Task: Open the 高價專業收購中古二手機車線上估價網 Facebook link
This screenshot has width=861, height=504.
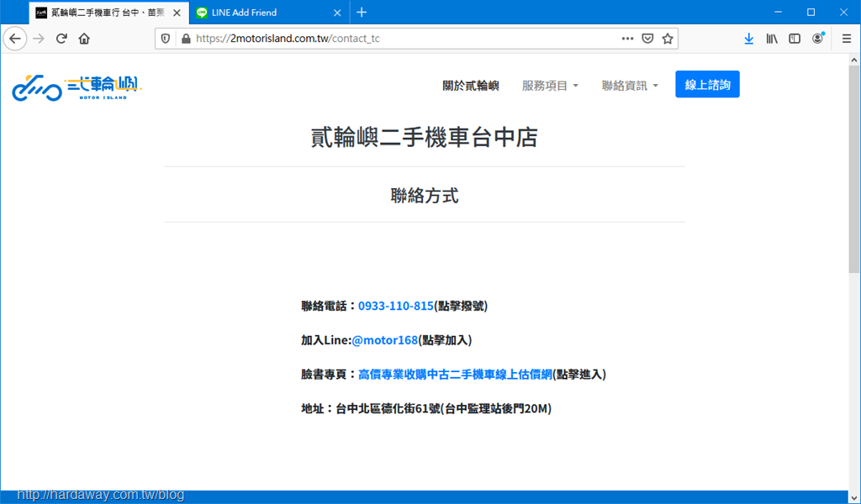Action: click(455, 375)
